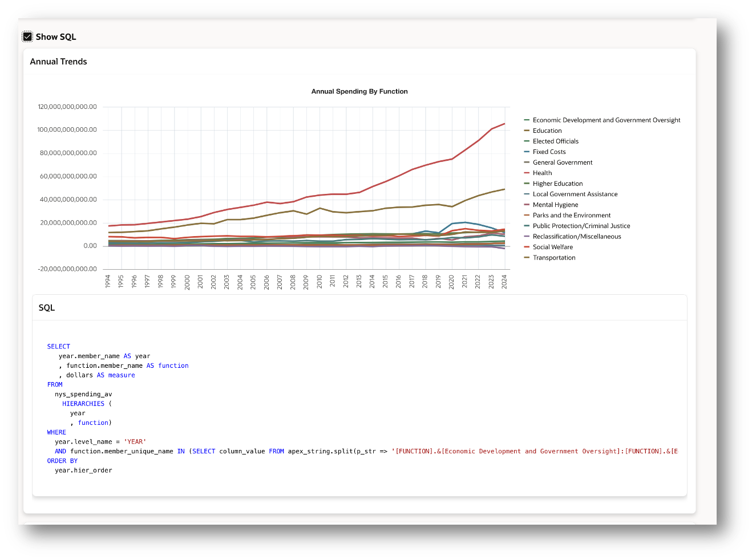Select the Annual Trends panel header
The image size is (752, 560).
coord(58,61)
